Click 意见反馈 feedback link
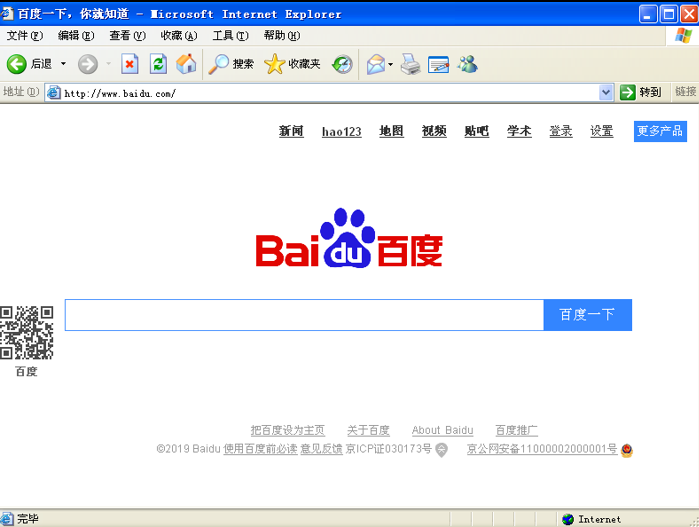699x527 pixels. 321,449
